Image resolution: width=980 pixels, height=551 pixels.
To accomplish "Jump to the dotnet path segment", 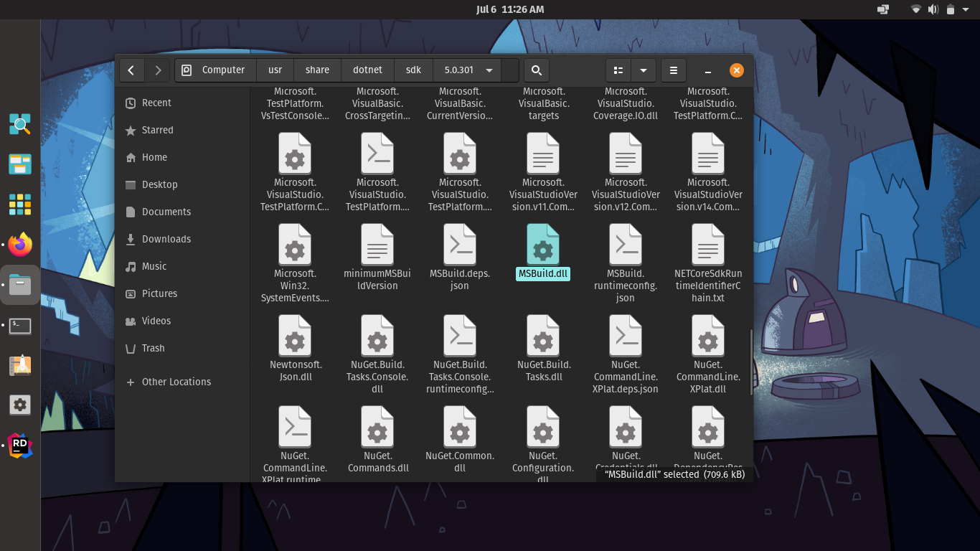I will [367, 70].
